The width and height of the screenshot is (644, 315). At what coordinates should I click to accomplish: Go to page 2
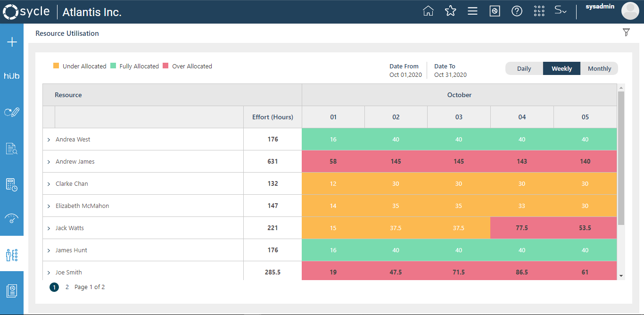67,287
